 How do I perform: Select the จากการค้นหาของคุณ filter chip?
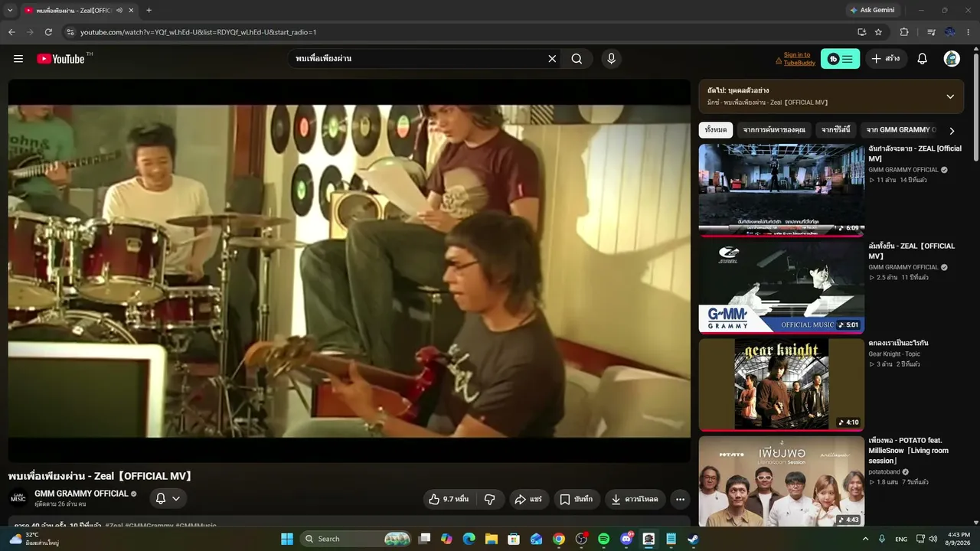774,130
